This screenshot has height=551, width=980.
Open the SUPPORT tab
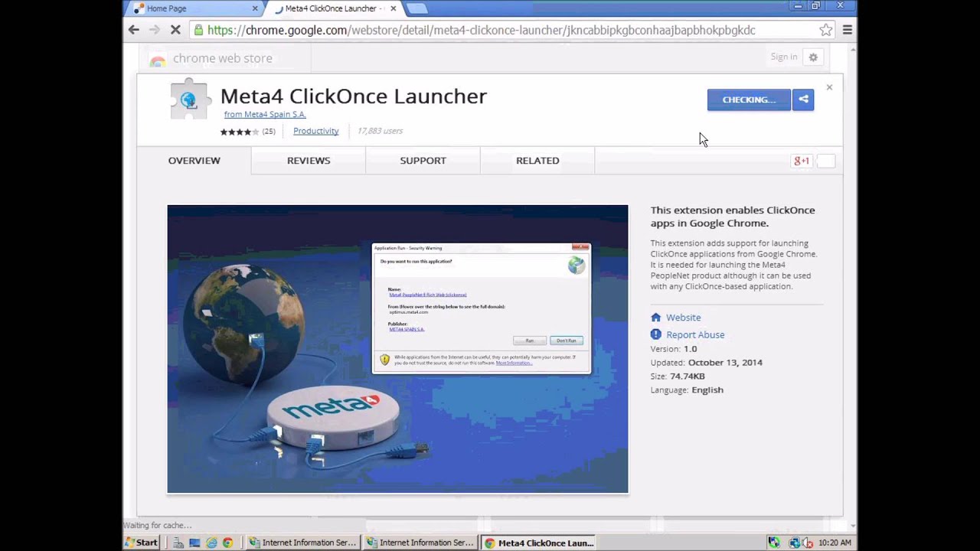[x=423, y=161]
